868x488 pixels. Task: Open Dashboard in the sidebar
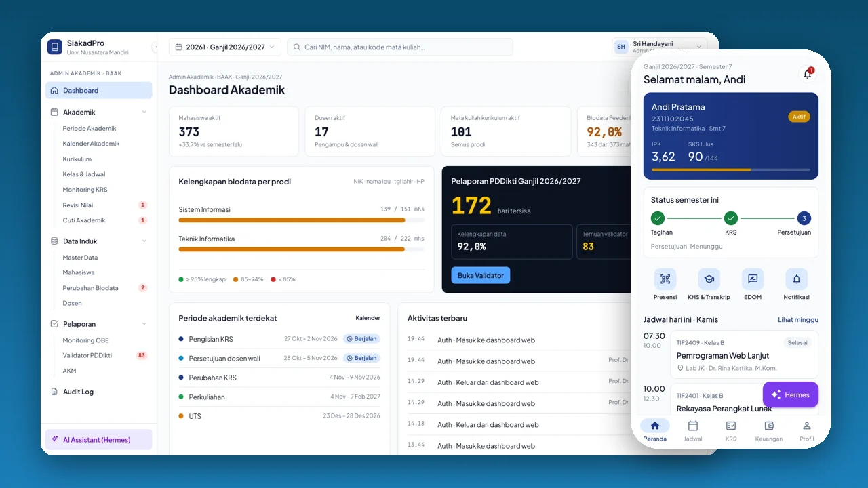tap(99, 91)
